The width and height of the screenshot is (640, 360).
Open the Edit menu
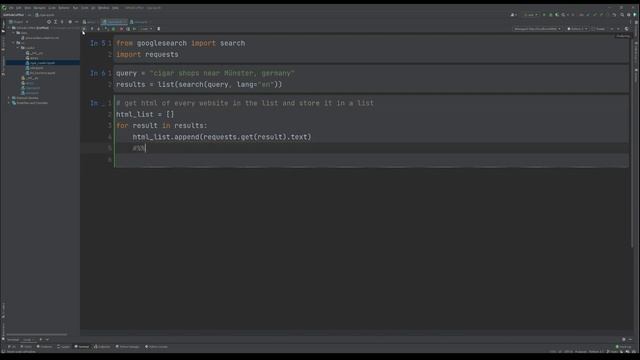[x=18, y=8]
